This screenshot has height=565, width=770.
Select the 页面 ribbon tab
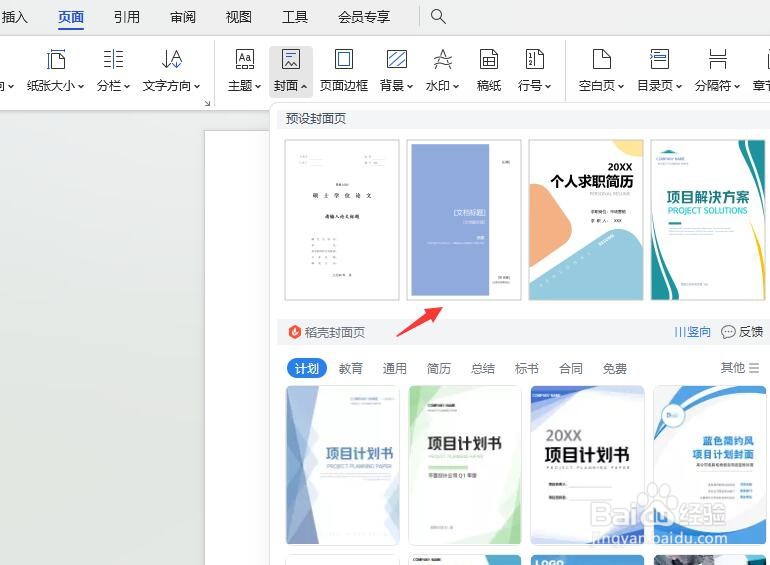click(x=71, y=17)
